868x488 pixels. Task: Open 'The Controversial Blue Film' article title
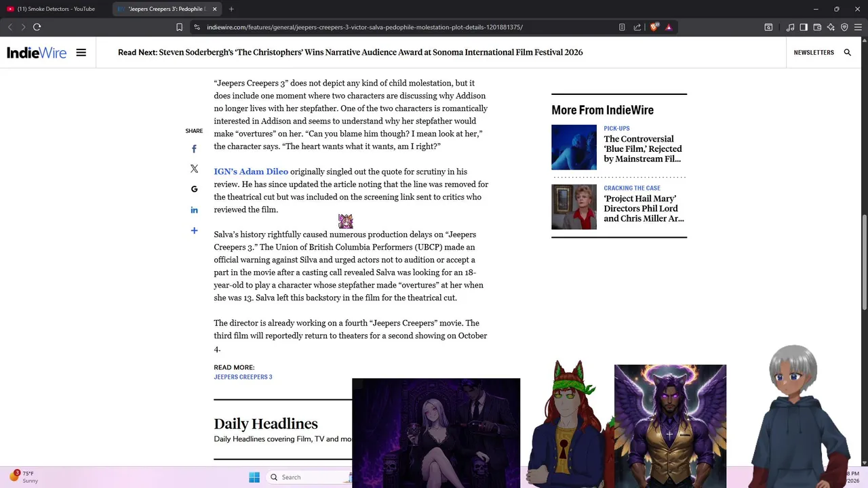[643, 149]
